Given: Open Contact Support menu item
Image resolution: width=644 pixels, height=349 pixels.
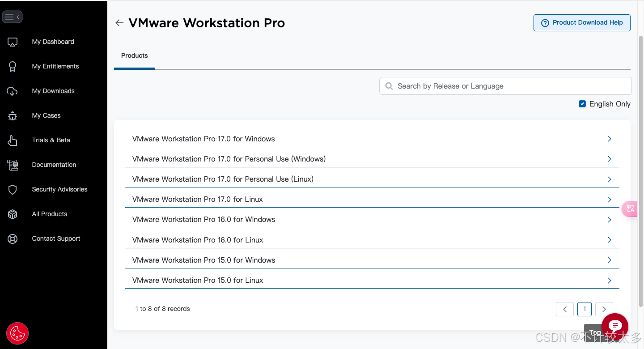Looking at the screenshot, I should [x=56, y=238].
